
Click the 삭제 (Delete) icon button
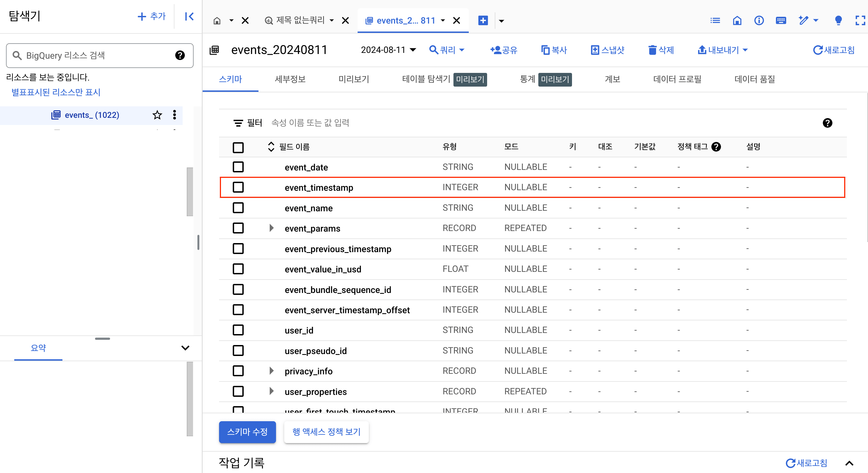(x=660, y=50)
